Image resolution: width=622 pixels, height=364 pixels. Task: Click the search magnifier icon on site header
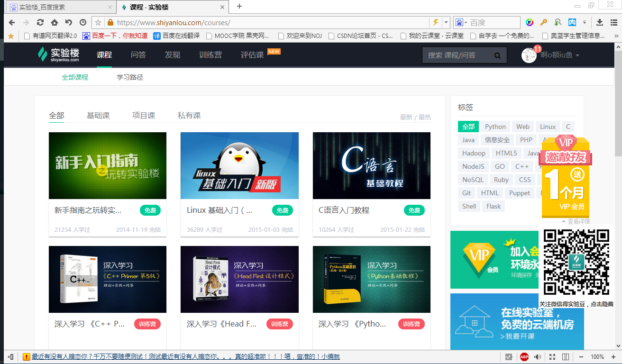pos(497,55)
